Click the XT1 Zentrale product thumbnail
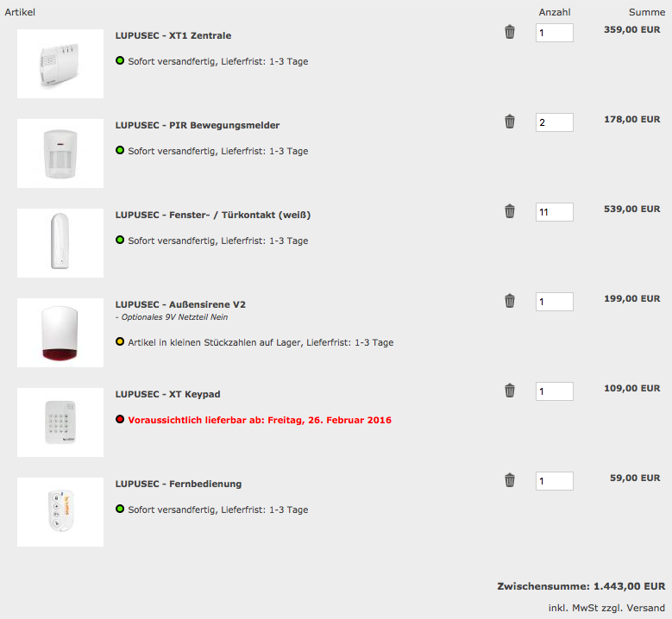 (x=60, y=64)
